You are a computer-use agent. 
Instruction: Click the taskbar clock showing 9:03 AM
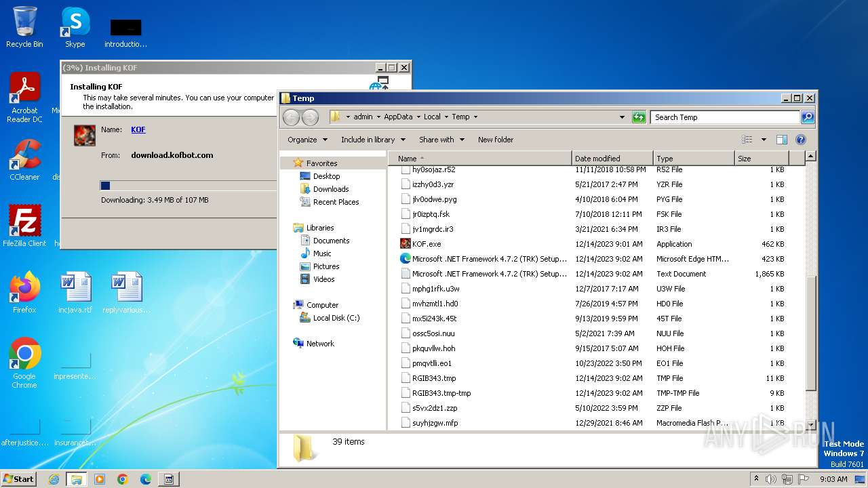pos(833,479)
